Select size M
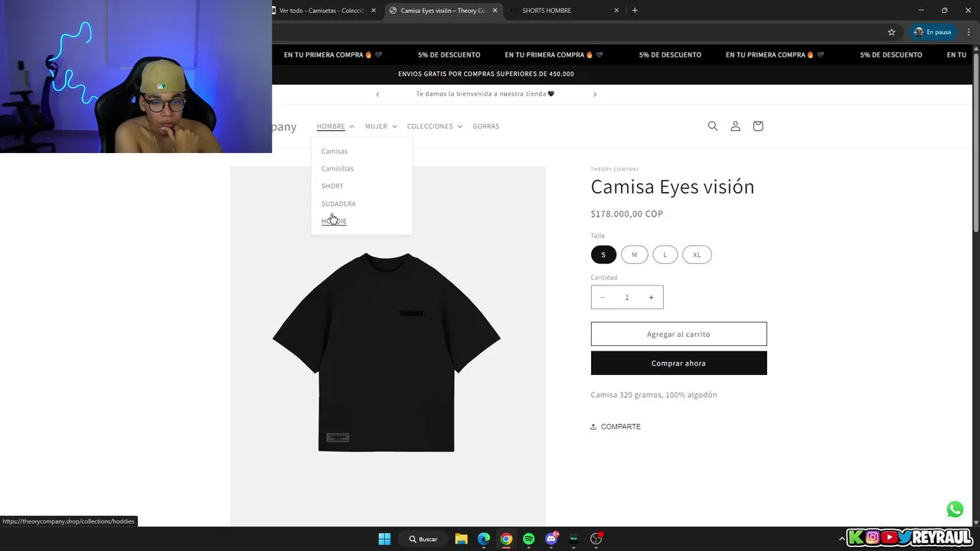 634,255
